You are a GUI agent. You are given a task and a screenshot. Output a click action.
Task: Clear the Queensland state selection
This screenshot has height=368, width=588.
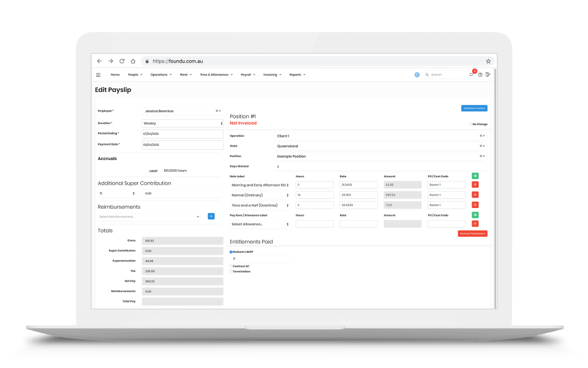pyautogui.click(x=481, y=146)
